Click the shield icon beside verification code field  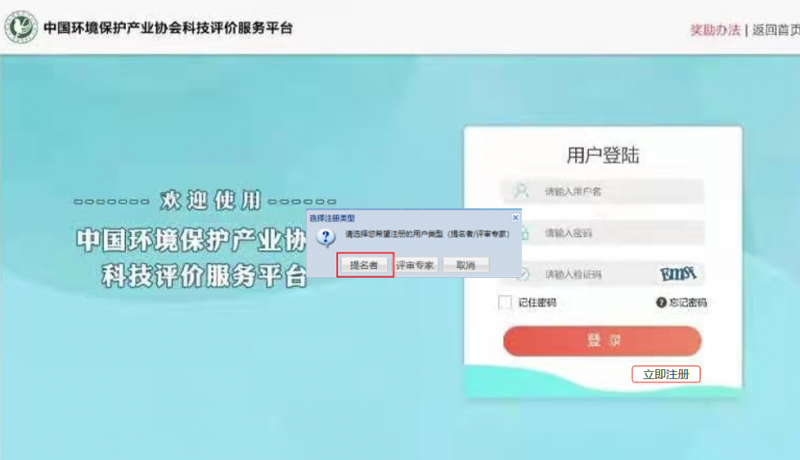(522, 273)
